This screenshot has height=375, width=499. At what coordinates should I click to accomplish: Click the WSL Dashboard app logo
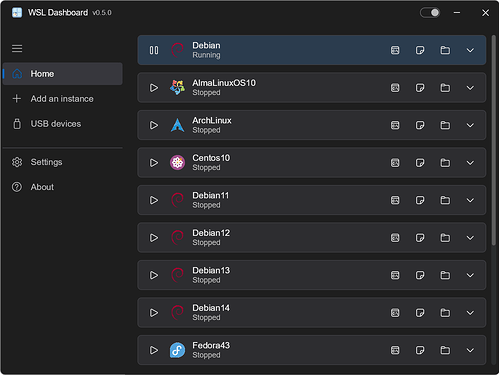17,13
